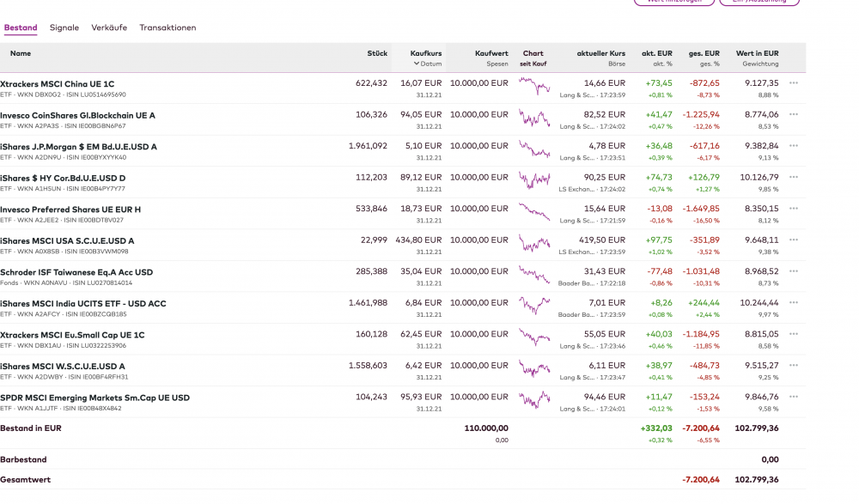
Task: Open the iShares MSCI W.S.C. fund link
Action: [63, 366]
